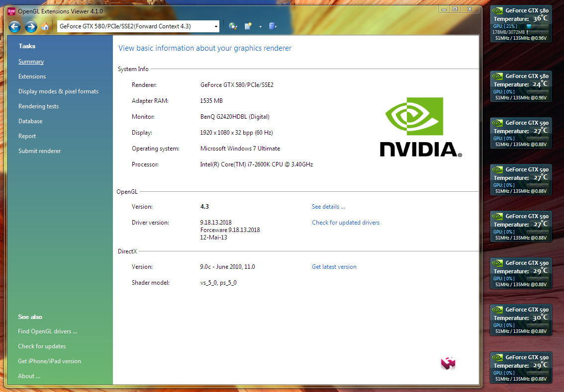This screenshot has height=392, width=564.
Task: Click the pink realtech logo at bottom right
Action: (448, 363)
